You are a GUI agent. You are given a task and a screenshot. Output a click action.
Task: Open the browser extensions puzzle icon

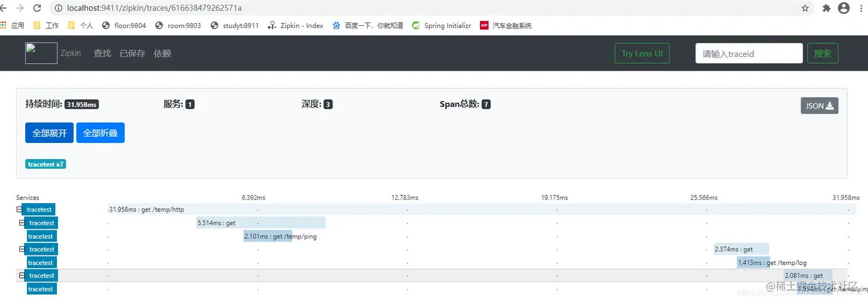click(826, 8)
